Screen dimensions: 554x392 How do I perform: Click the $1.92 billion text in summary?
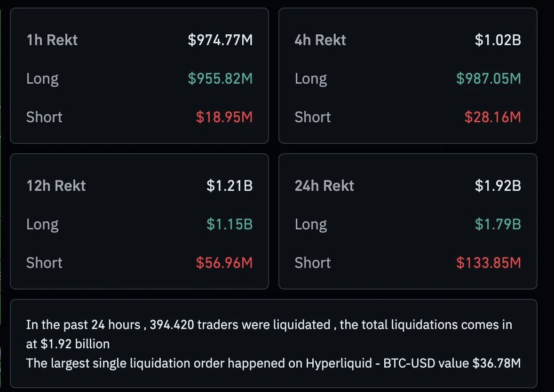[x=75, y=344]
